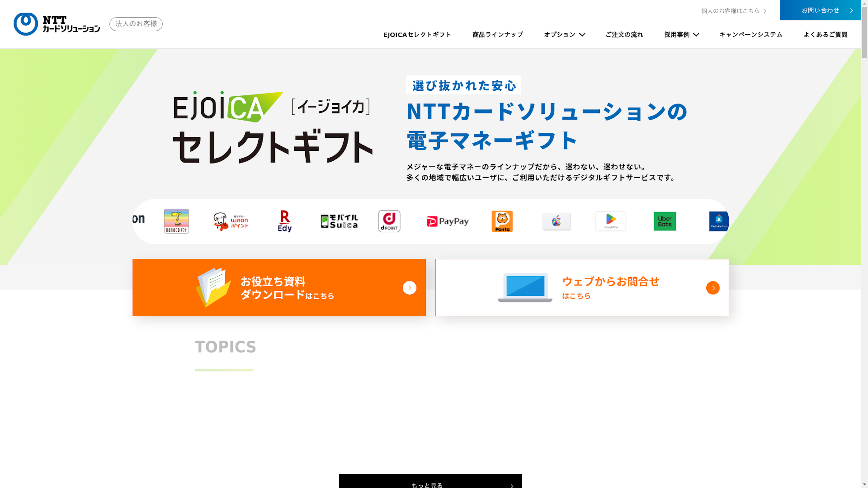Open ご注文の流れ menu item
Viewport: 868px width, 488px height.
pyautogui.click(x=624, y=35)
